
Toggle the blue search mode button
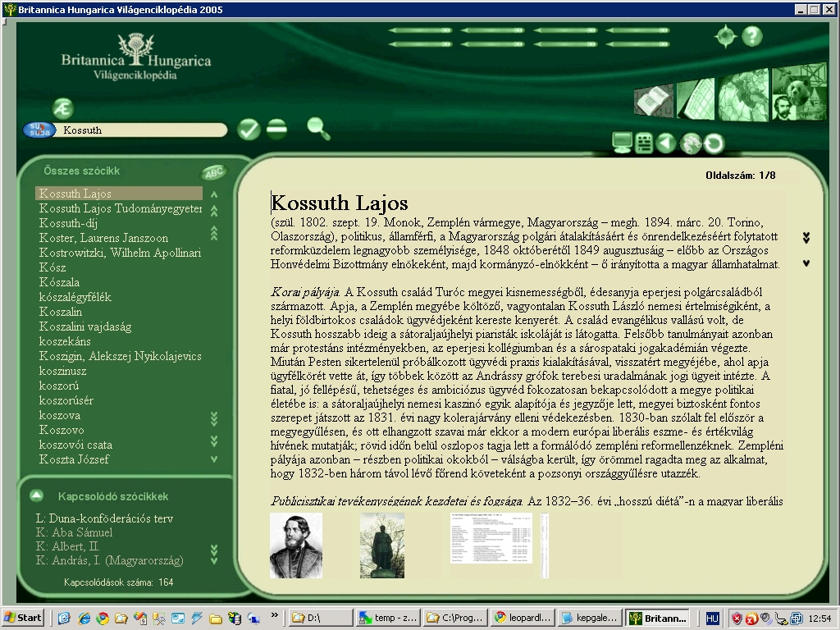point(39,130)
